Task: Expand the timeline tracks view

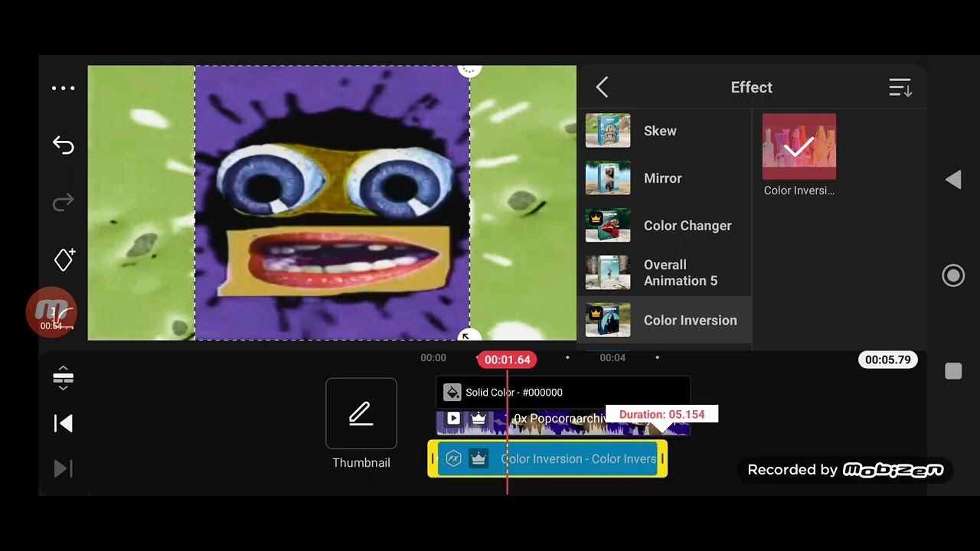Action: click(x=64, y=378)
